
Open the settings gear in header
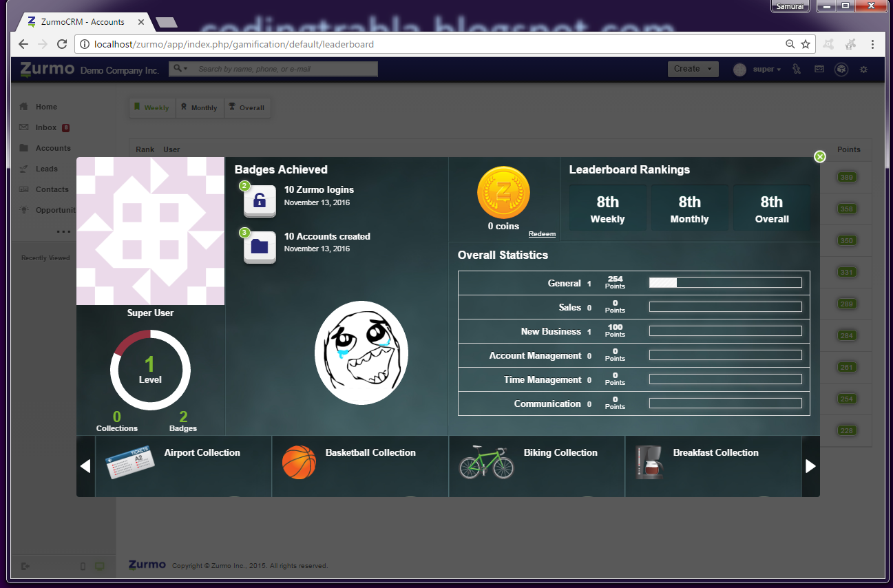863,70
